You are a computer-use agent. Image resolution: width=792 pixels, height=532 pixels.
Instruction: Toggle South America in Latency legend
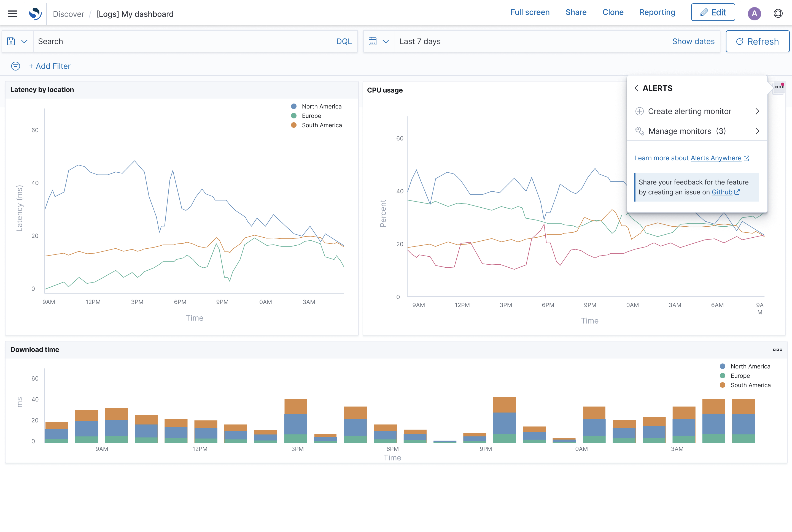point(316,125)
